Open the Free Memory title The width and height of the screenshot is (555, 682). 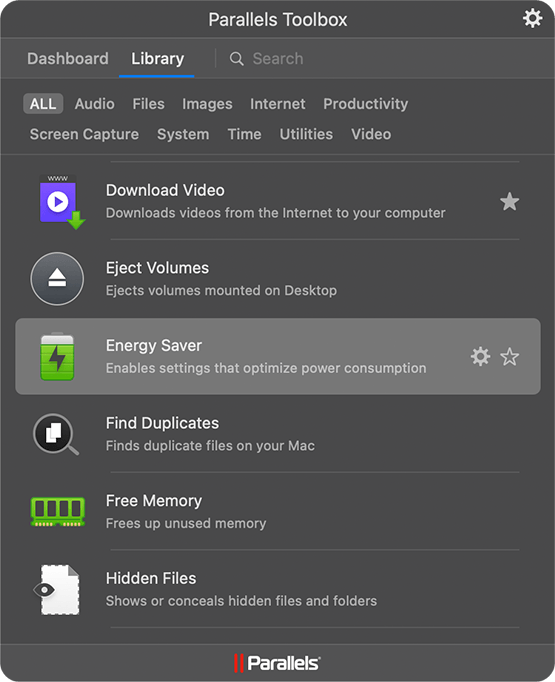(x=154, y=501)
